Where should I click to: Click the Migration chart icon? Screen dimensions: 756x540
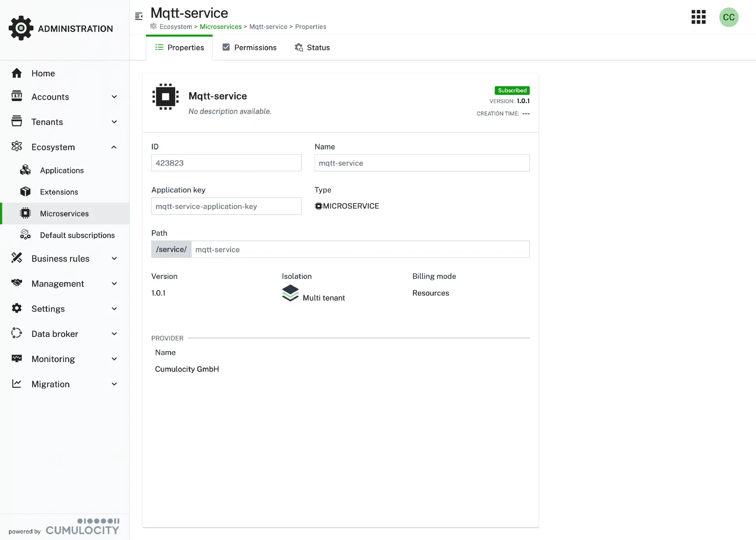coord(17,383)
